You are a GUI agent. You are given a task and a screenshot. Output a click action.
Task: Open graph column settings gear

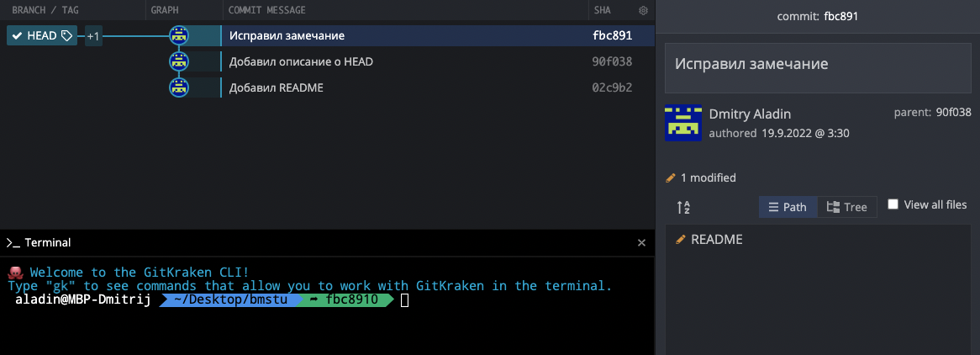click(644, 10)
